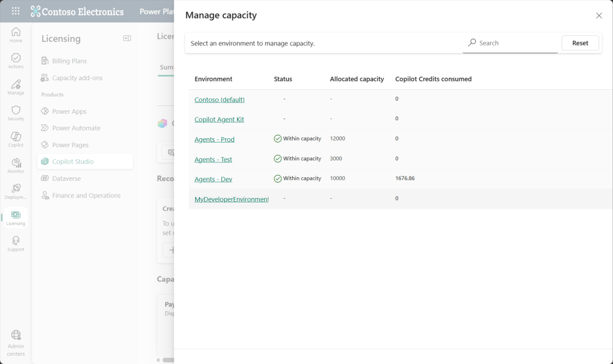Collapse the Licensing navigation pane
613x364 pixels.
click(x=127, y=38)
